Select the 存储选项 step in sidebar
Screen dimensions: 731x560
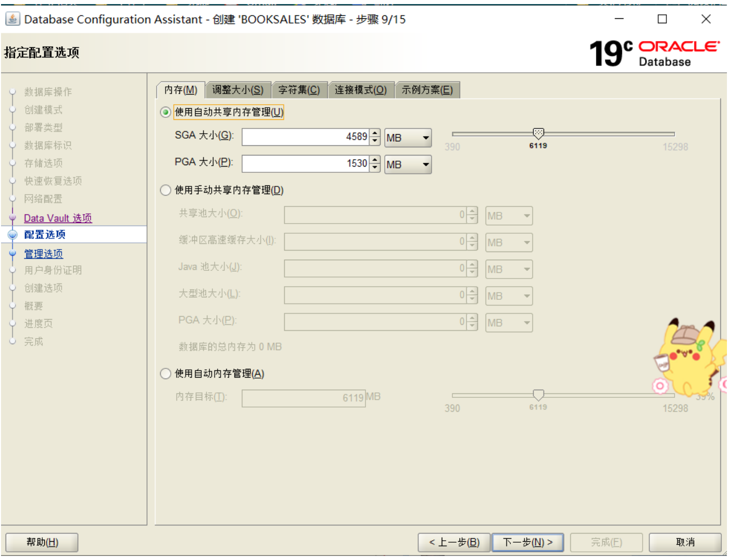pyautogui.click(x=43, y=163)
